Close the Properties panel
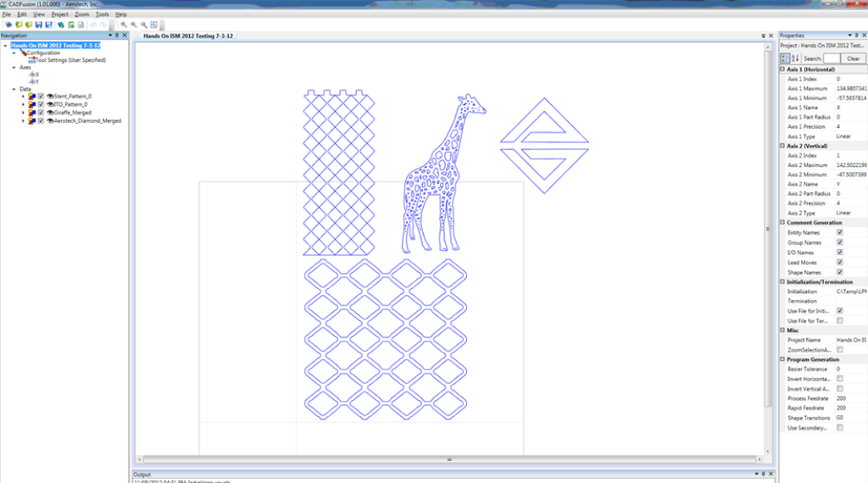 [x=864, y=36]
